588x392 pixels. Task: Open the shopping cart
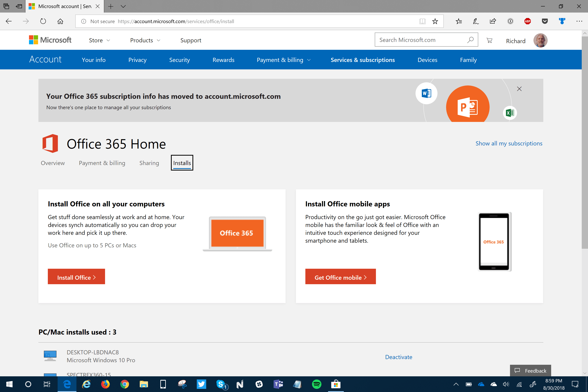[489, 40]
